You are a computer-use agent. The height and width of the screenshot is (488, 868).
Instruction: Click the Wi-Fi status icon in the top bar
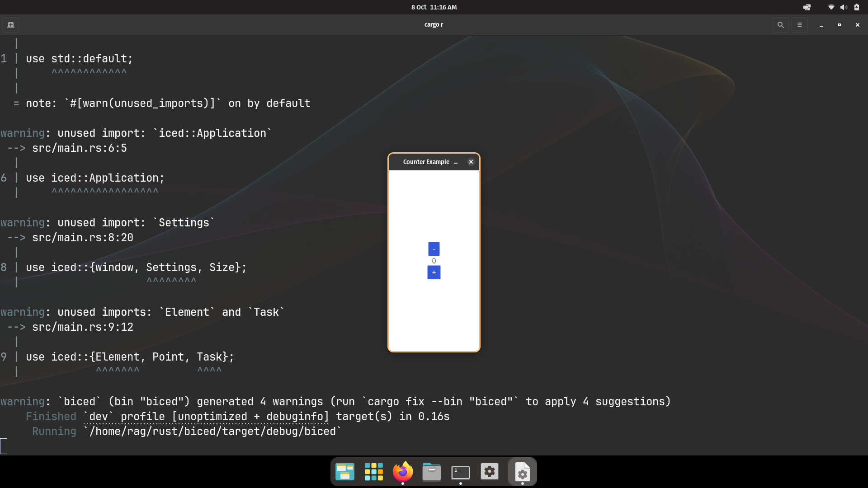coord(831,7)
